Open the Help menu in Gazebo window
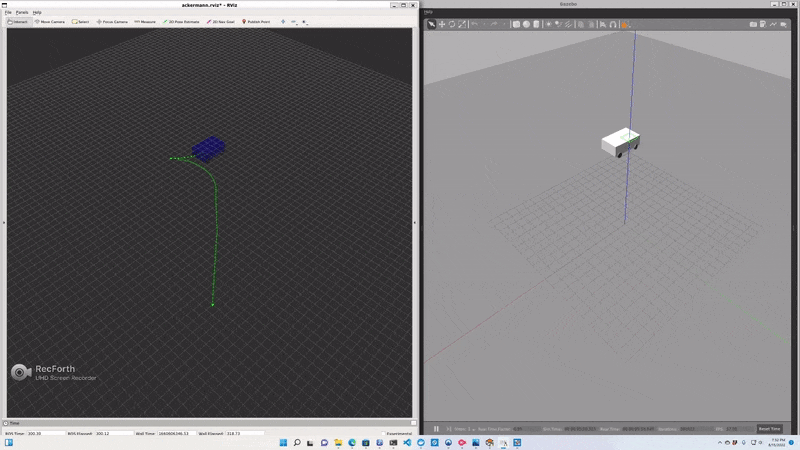The height and width of the screenshot is (450, 800). point(429,12)
